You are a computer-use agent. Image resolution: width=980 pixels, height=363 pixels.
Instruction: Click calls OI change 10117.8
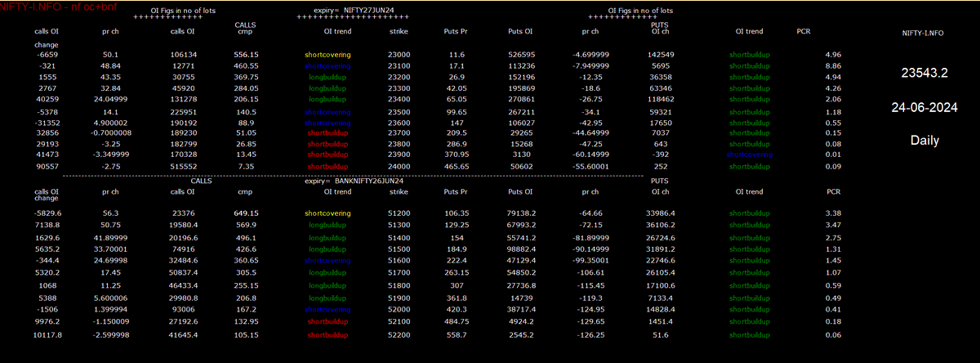(x=47, y=335)
